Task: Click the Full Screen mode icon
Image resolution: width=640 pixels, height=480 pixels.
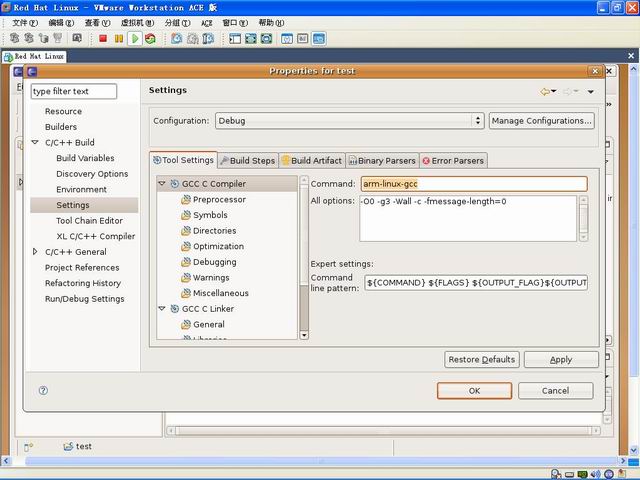Action: point(251,39)
